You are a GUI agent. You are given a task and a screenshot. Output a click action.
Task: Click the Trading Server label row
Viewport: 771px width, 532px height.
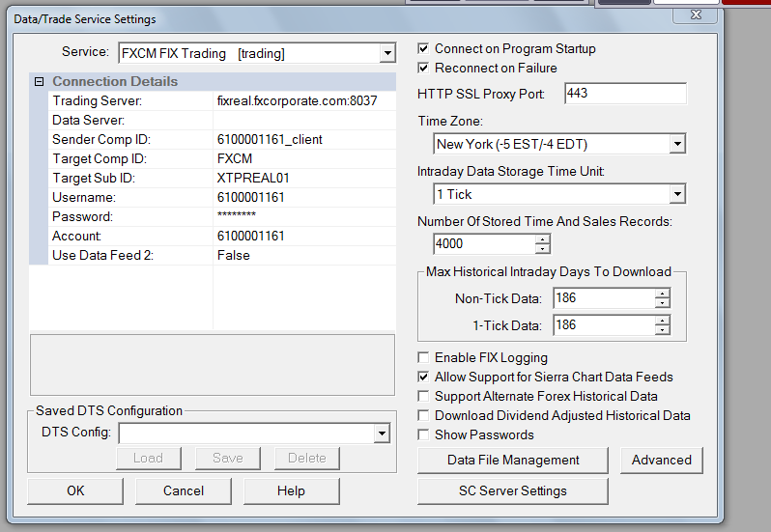[x=130, y=100]
